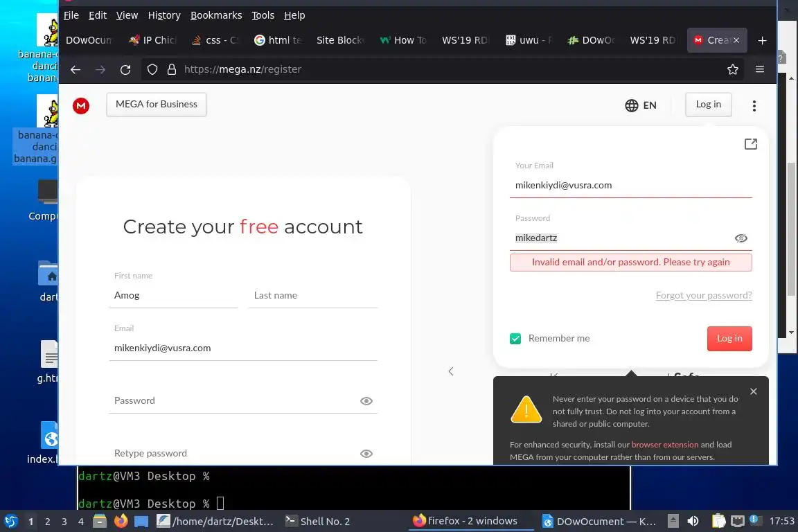Open the Tools menu

coord(263,15)
